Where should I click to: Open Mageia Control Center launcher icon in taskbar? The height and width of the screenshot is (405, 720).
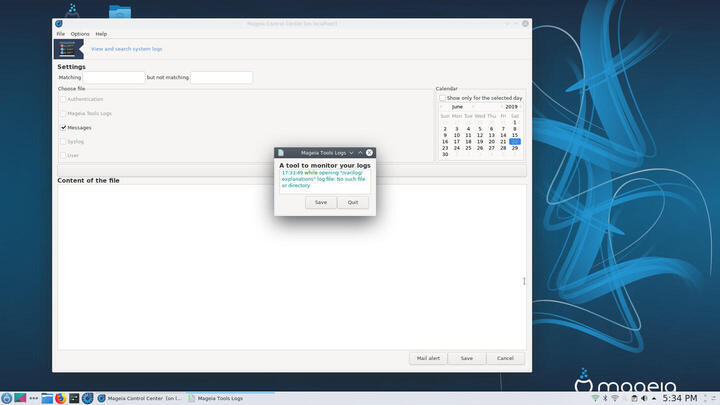click(88, 398)
